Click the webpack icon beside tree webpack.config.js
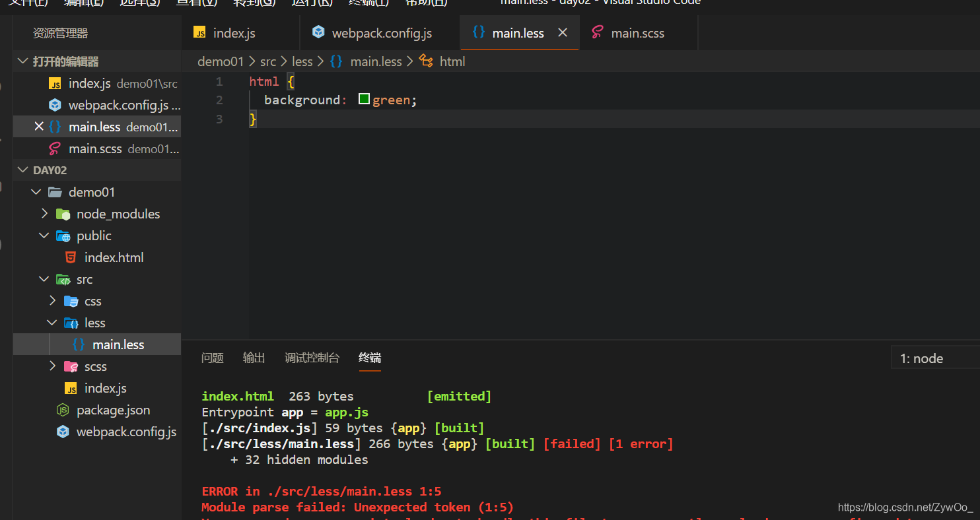980x520 pixels. coord(63,432)
